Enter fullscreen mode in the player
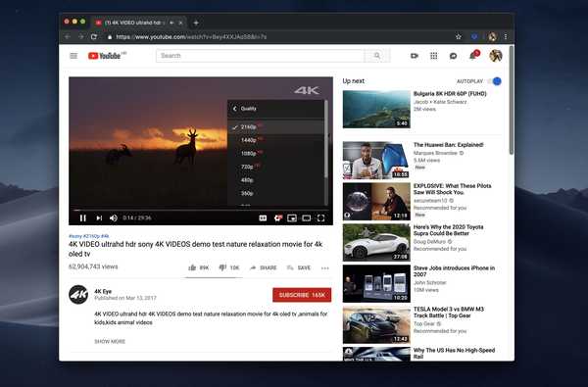 click(x=321, y=218)
